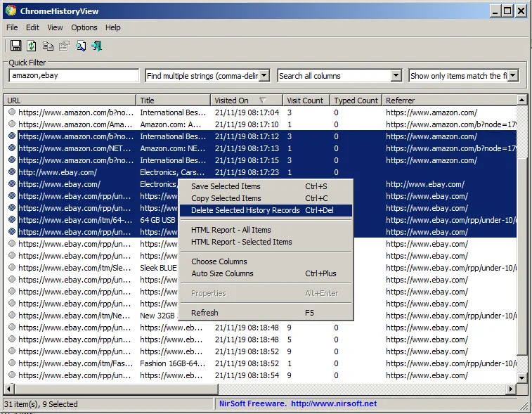
Task: Select the '64 GB USB' title cell
Action: pos(157,220)
